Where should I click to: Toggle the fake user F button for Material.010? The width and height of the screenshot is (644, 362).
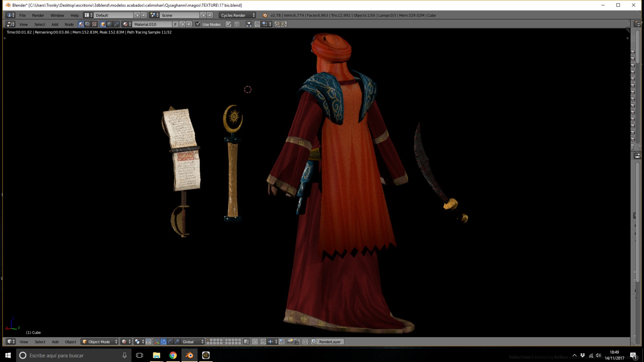point(175,24)
